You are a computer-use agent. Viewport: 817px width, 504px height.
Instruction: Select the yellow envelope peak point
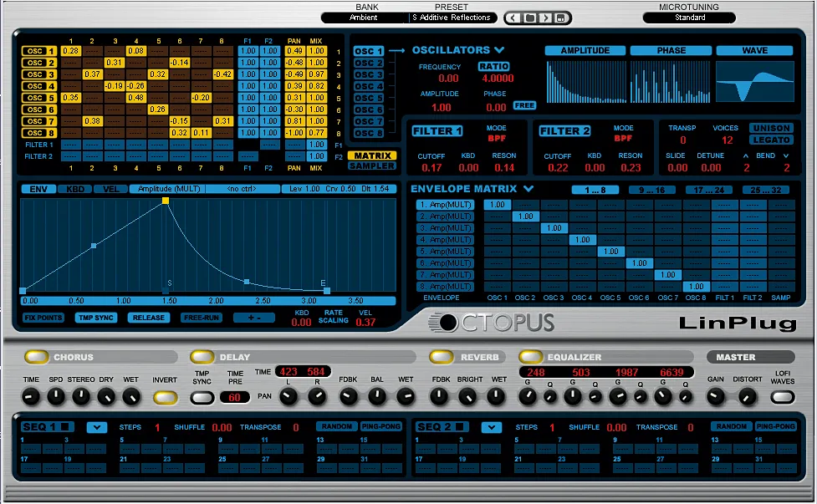166,201
